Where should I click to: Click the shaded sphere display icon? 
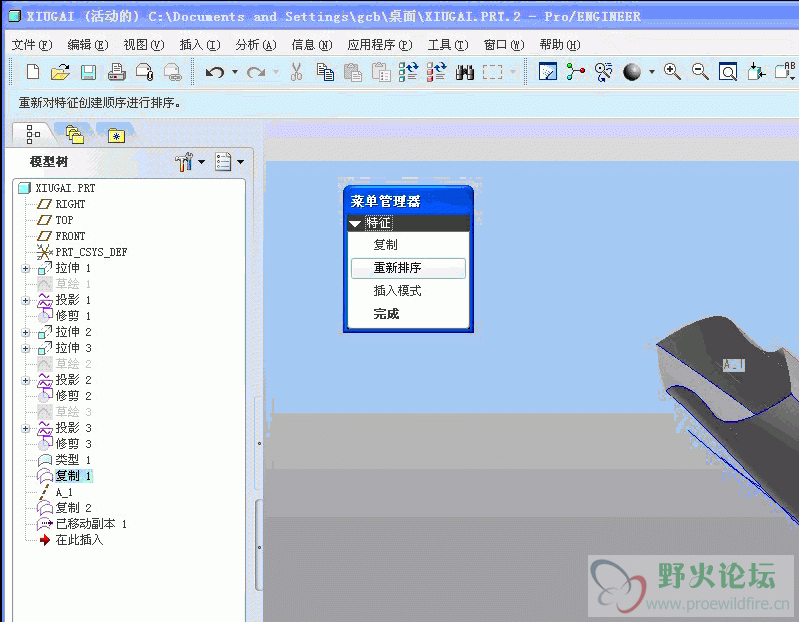632,72
